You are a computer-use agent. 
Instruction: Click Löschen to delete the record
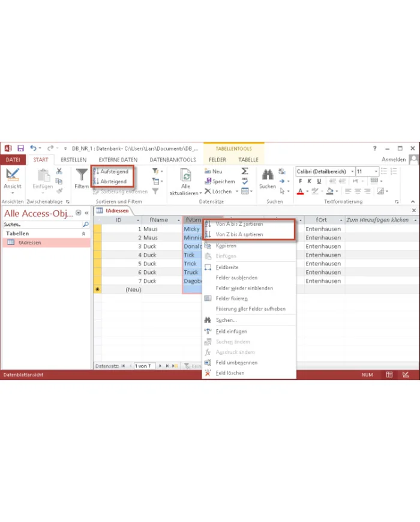point(218,192)
